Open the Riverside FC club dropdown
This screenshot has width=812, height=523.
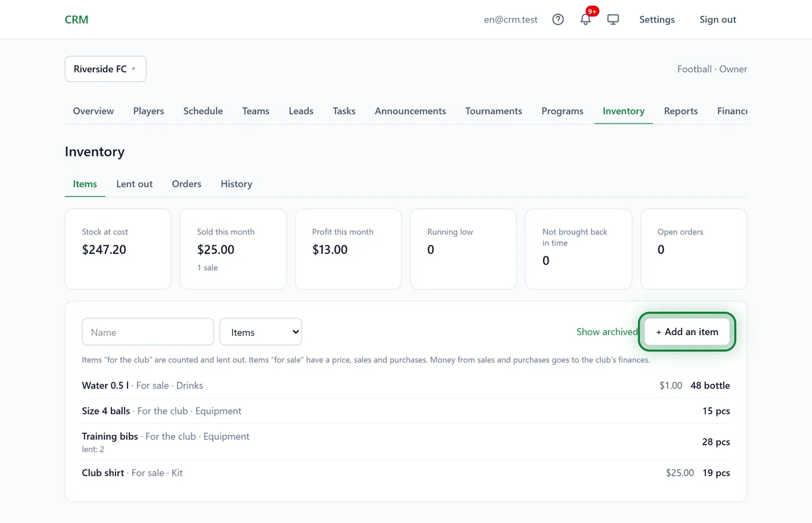(106, 69)
